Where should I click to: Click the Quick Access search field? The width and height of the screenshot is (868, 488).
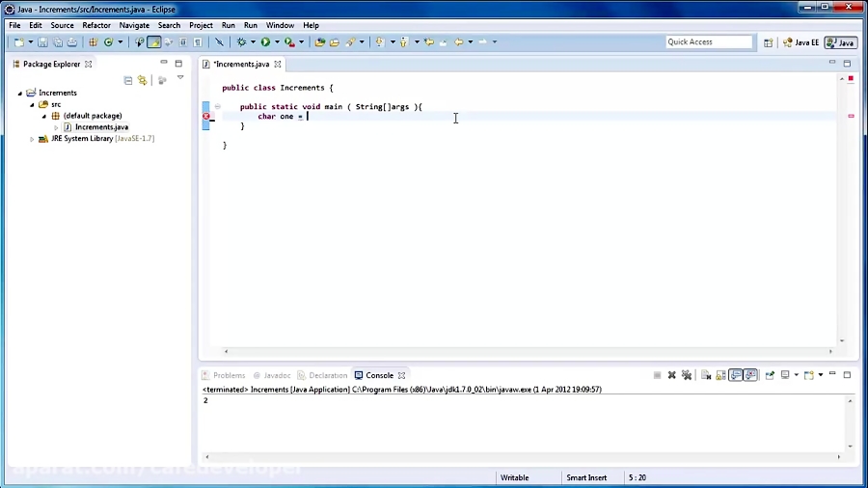coord(709,42)
